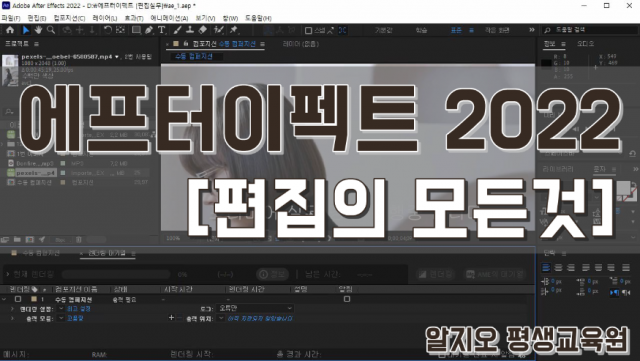This screenshot has width=640, height=361.
Task: Open the 프로젝트 panel menu icon
Action: pos(37,44)
